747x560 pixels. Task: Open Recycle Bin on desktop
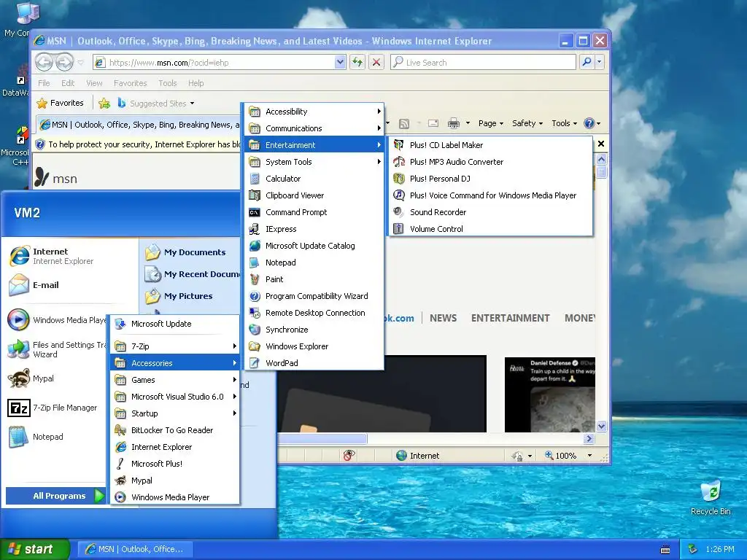(x=711, y=497)
